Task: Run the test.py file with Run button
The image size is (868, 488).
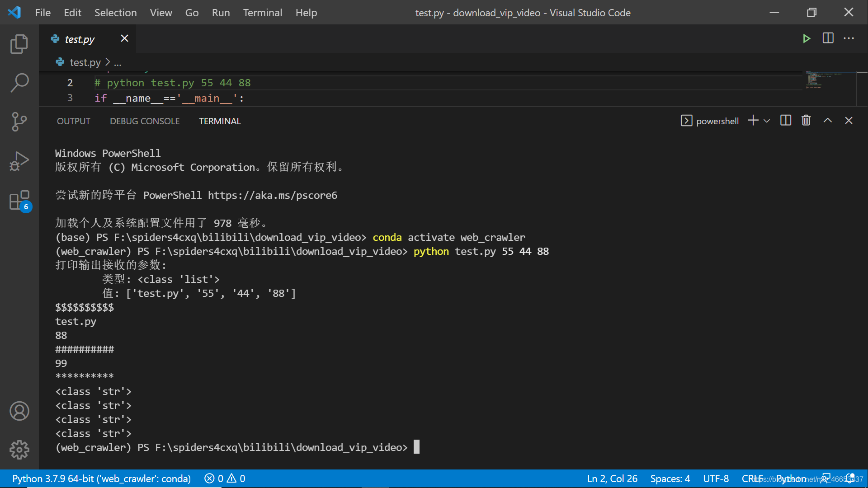Action: pos(807,38)
